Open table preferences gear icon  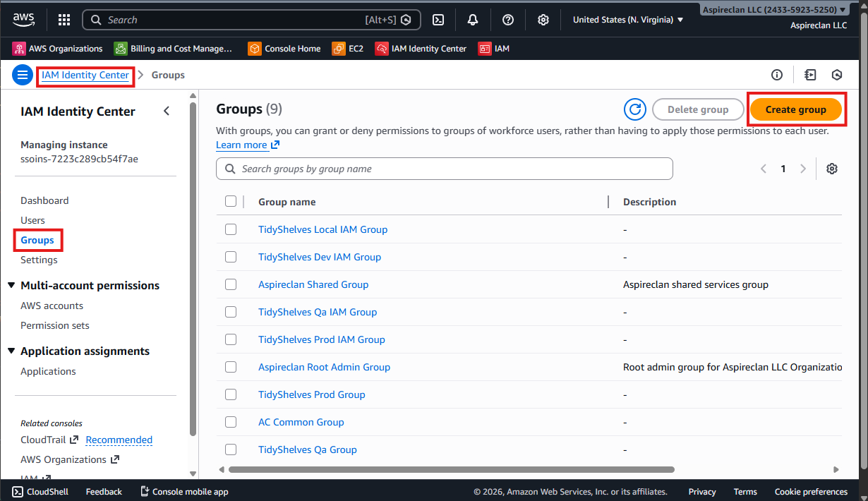point(832,169)
